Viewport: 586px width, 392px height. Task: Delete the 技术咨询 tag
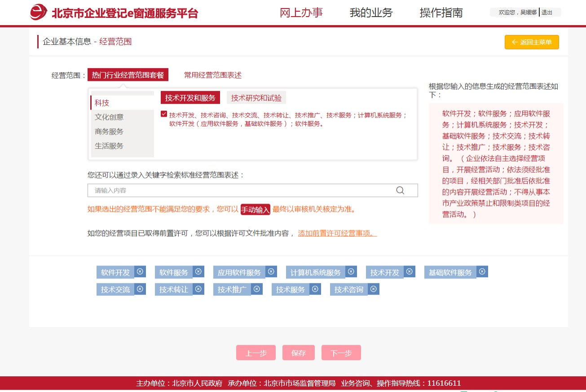374,289
